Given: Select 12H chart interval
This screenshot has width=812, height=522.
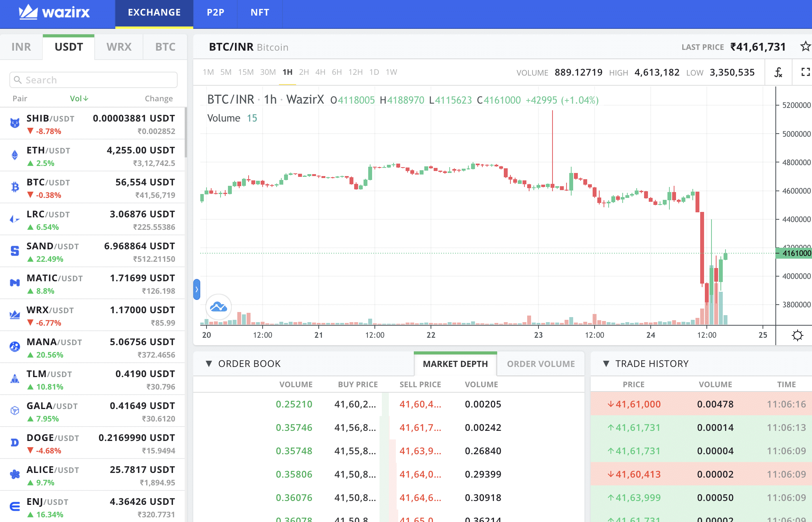Looking at the screenshot, I should (x=355, y=72).
